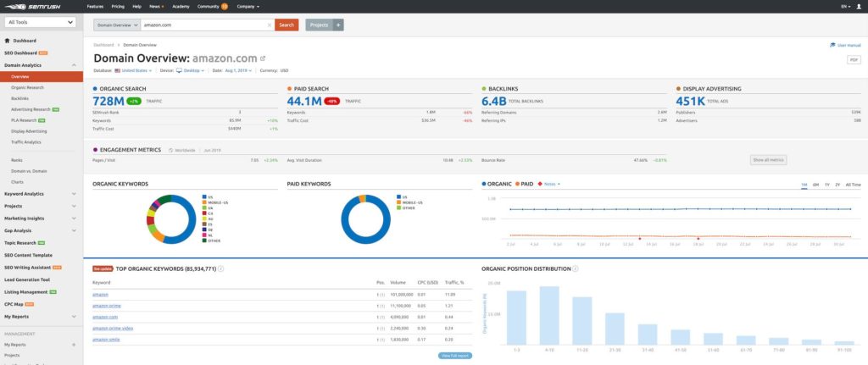Image resolution: width=868 pixels, height=365 pixels.
Task: Open the All Tools dropdown
Action: tap(40, 23)
